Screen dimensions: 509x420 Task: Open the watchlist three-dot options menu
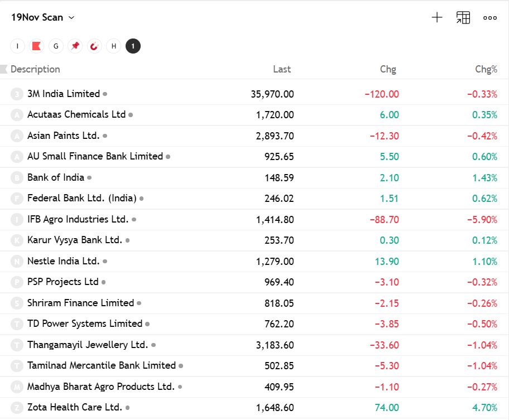489,17
